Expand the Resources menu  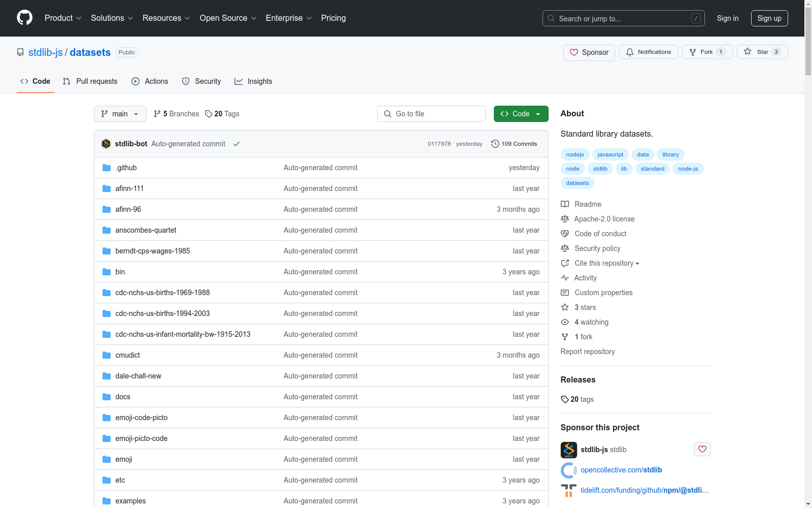[x=166, y=18]
